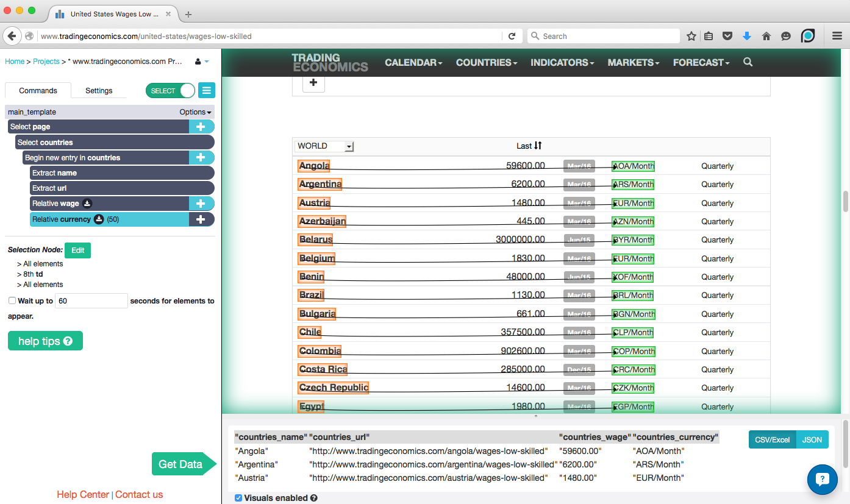850x504 pixels.
Task: Click the ParseHub extension icon in the toolbar
Action: 808,36
